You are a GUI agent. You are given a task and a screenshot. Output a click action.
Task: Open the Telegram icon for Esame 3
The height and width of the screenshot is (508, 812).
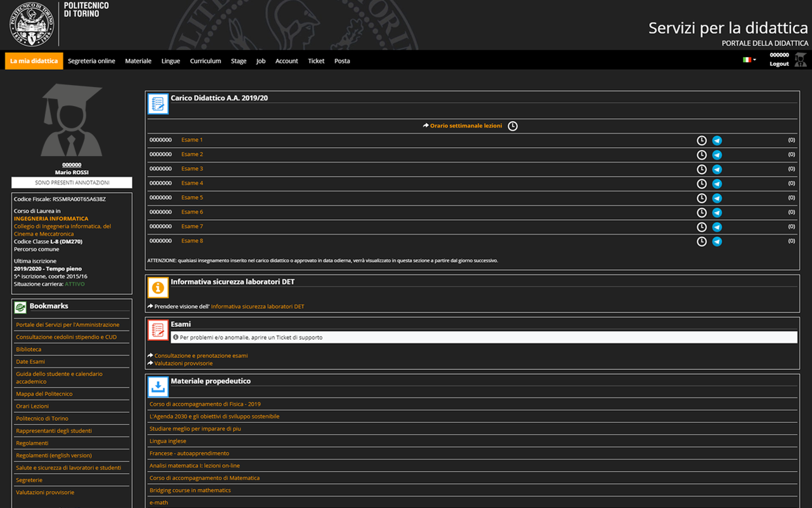pos(717,170)
